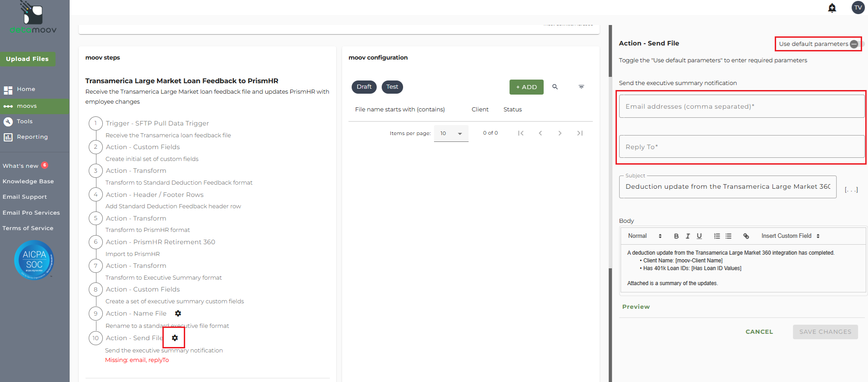Select step 10 Action - Send File
This screenshot has height=382, width=868.
[x=135, y=338]
